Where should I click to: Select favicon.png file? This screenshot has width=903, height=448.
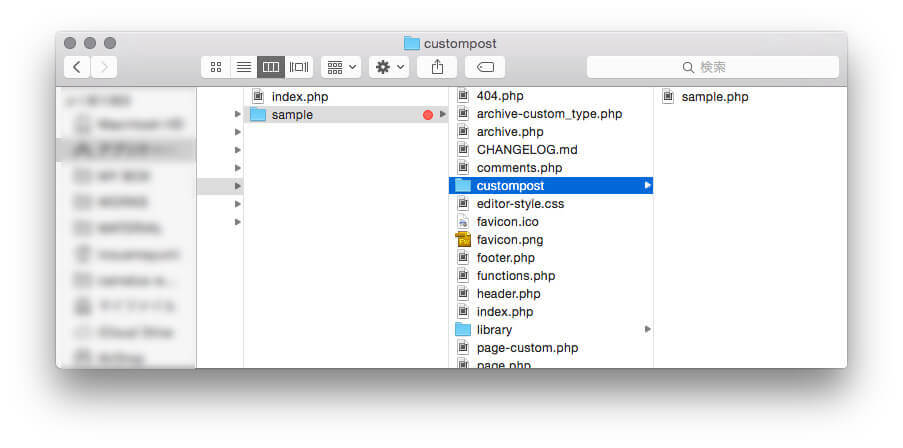[551, 240]
